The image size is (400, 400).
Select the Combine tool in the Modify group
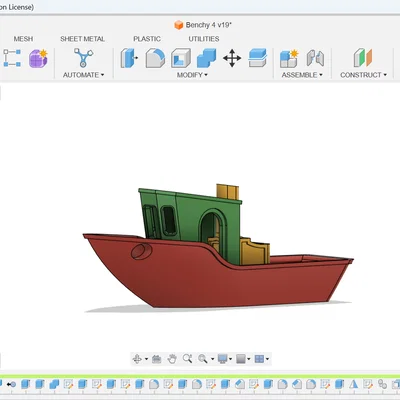point(206,58)
